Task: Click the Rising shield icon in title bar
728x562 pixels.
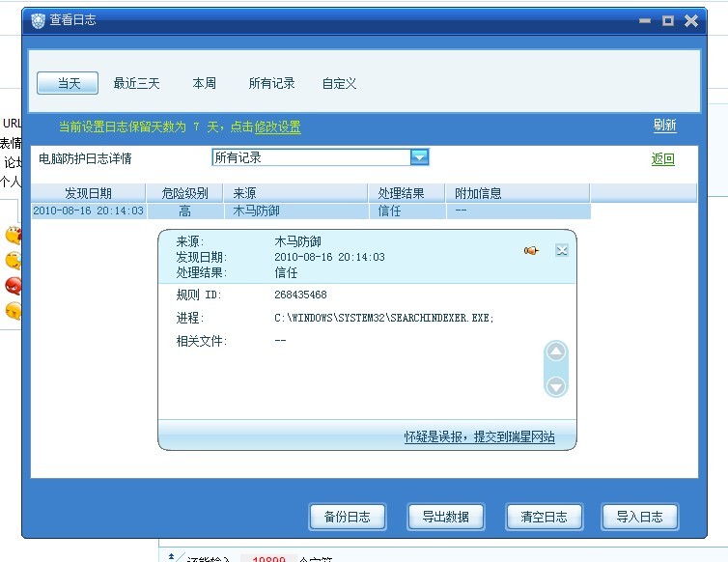Action: (x=38, y=20)
